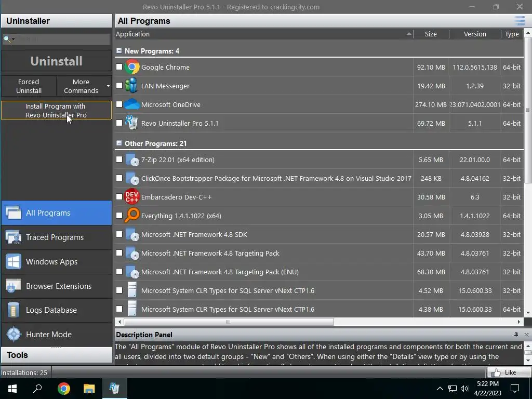Select the 7-Zip 22.01 checkbox
The width and height of the screenshot is (532, 399).
point(119,159)
